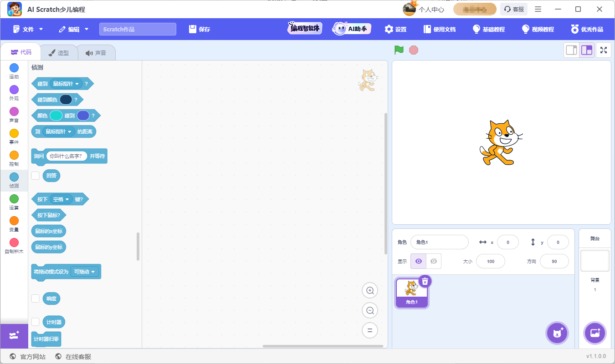Open 基础教程 tutorials
The height and width of the screenshot is (364, 615).
point(489,29)
